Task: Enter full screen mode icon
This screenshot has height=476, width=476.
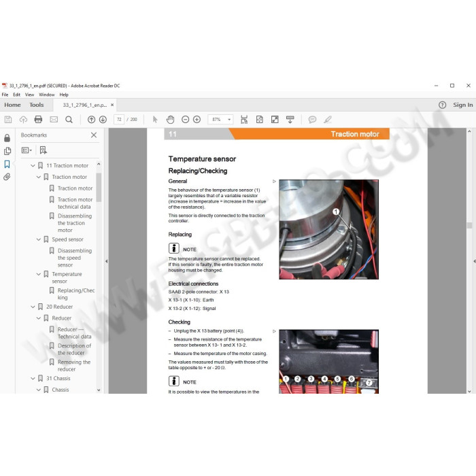Action: [x=275, y=120]
